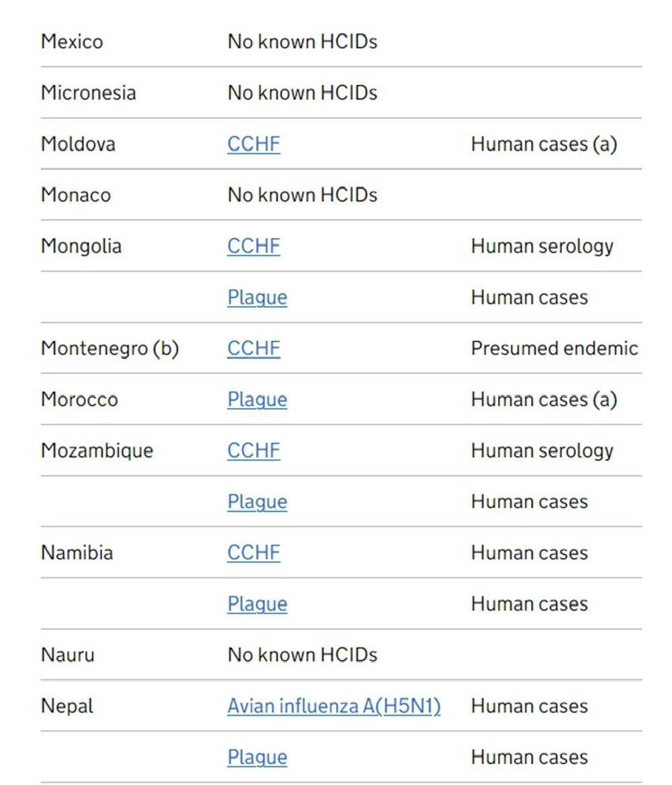Follow the Plague link under Mongolia
This screenshot has height=785, width=672.
pos(257,298)
